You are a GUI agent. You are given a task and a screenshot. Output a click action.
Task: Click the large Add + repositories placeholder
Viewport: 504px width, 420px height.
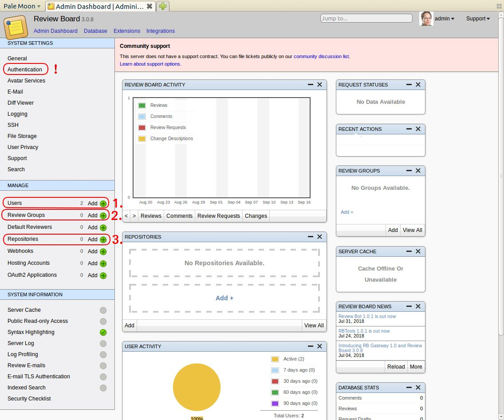[x=224, y=298]
